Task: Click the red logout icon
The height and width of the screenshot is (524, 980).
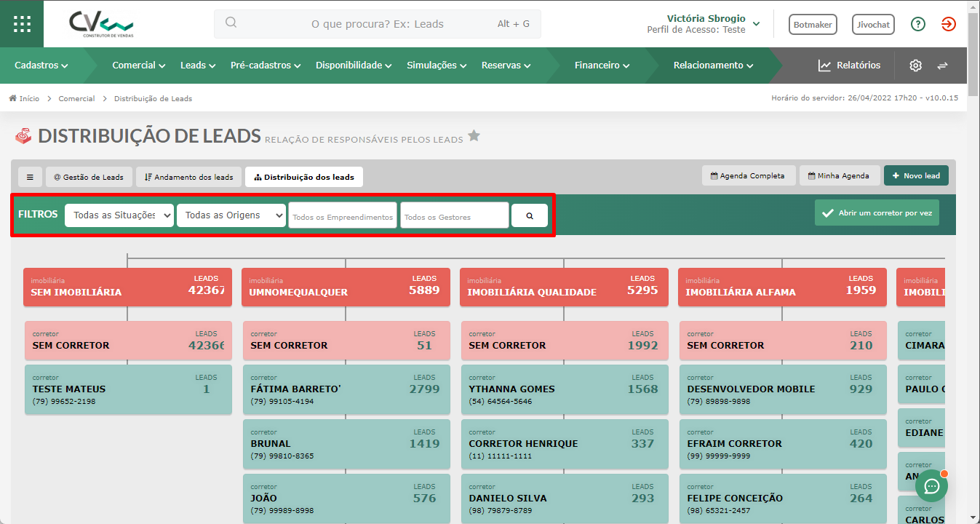Action: [949, 24]
